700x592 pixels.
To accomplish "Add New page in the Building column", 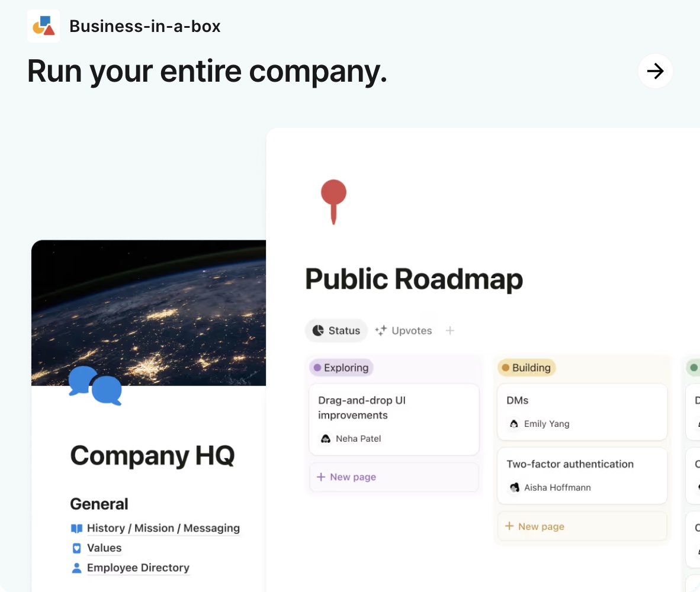I will [582, 526].
